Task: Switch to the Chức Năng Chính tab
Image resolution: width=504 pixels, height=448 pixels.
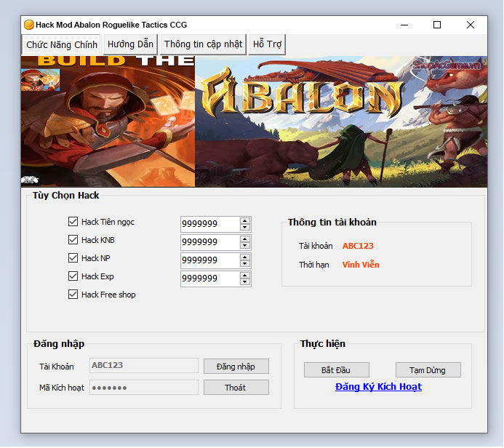Action: click(x=61, y=44)
